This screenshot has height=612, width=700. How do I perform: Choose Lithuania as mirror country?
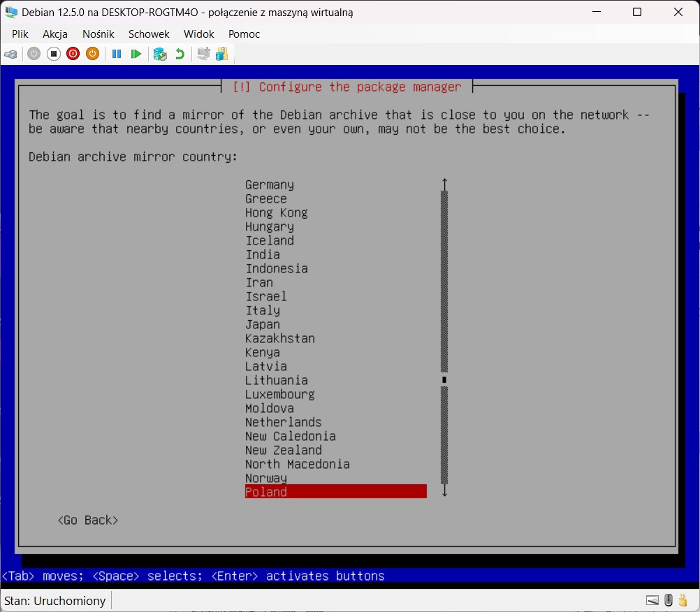coord(277,380)
